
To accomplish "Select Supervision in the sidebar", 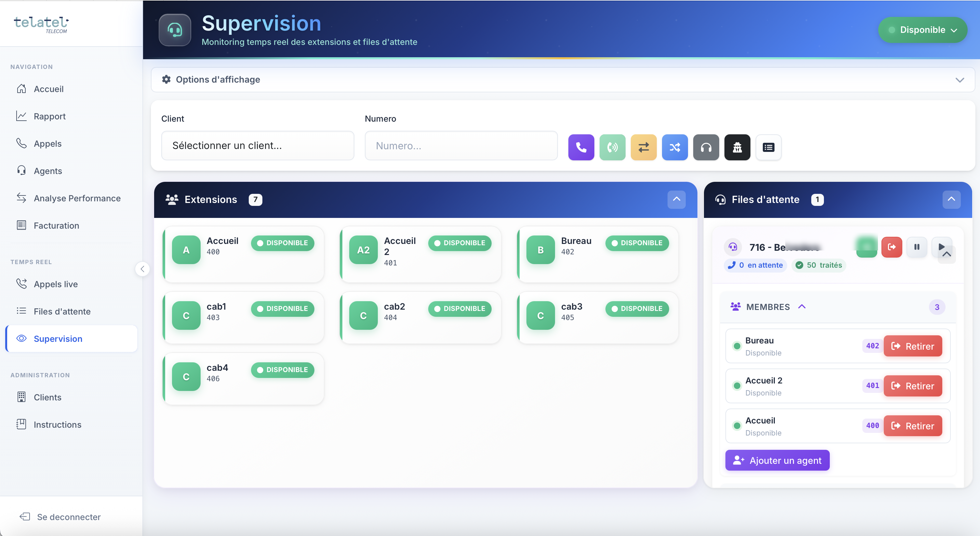I will tap(72, 339).
